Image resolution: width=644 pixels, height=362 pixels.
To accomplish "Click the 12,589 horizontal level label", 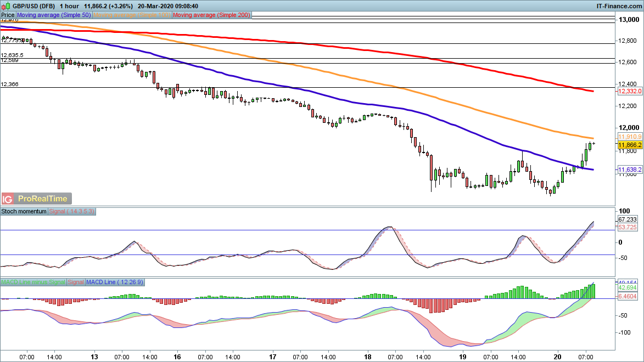I will tap(9, 60).
